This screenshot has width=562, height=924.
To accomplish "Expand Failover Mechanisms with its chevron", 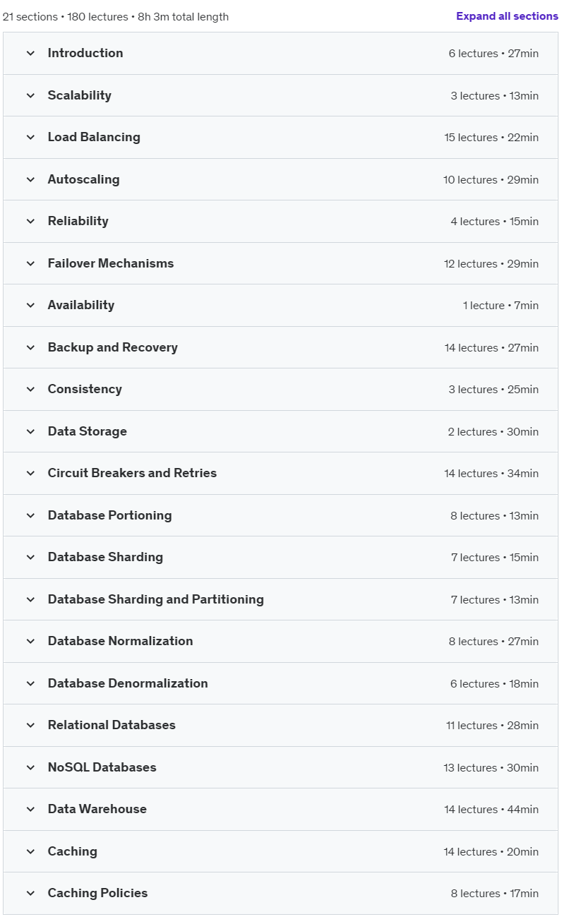I will (30, 263).
